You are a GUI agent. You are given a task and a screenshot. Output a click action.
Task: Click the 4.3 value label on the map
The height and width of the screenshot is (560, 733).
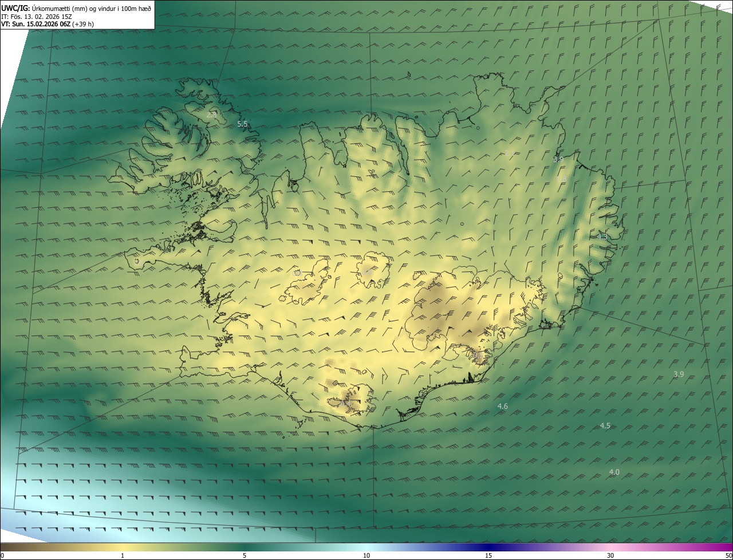click(x=602, y=236)
